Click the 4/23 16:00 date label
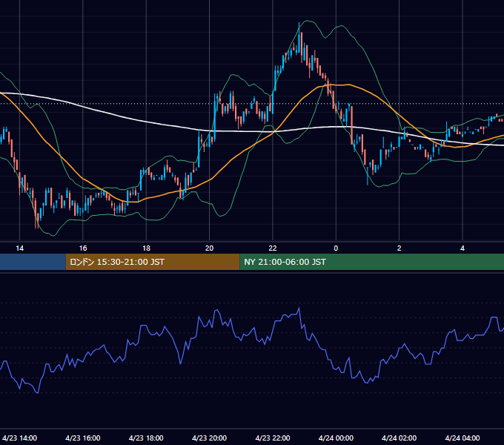Viewport: 504px width, 445px height. point(83,438)
